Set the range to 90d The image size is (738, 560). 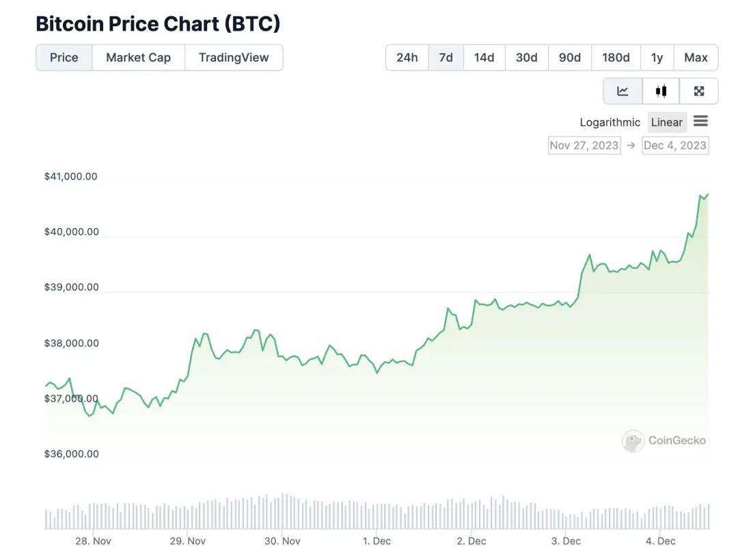click(x=570, y=57)
